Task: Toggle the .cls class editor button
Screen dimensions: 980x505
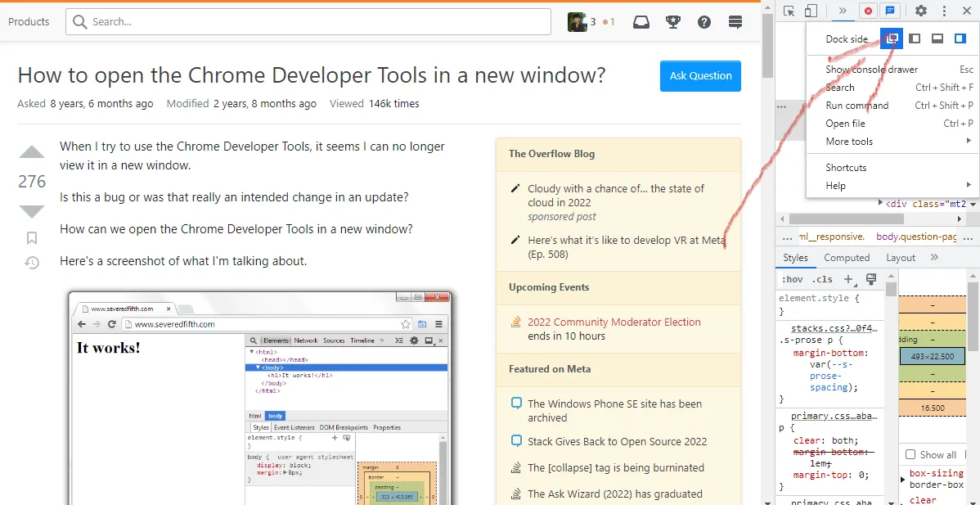Action: click(822, 279)
